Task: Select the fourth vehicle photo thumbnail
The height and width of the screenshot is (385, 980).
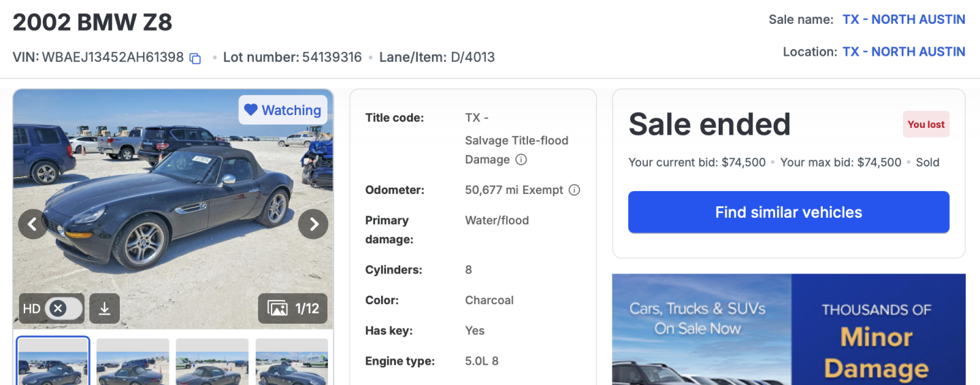Action: (x=292, y=361)
